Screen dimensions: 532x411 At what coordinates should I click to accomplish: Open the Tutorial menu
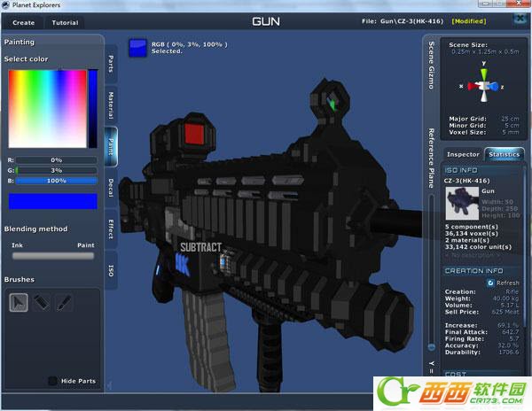65,23
